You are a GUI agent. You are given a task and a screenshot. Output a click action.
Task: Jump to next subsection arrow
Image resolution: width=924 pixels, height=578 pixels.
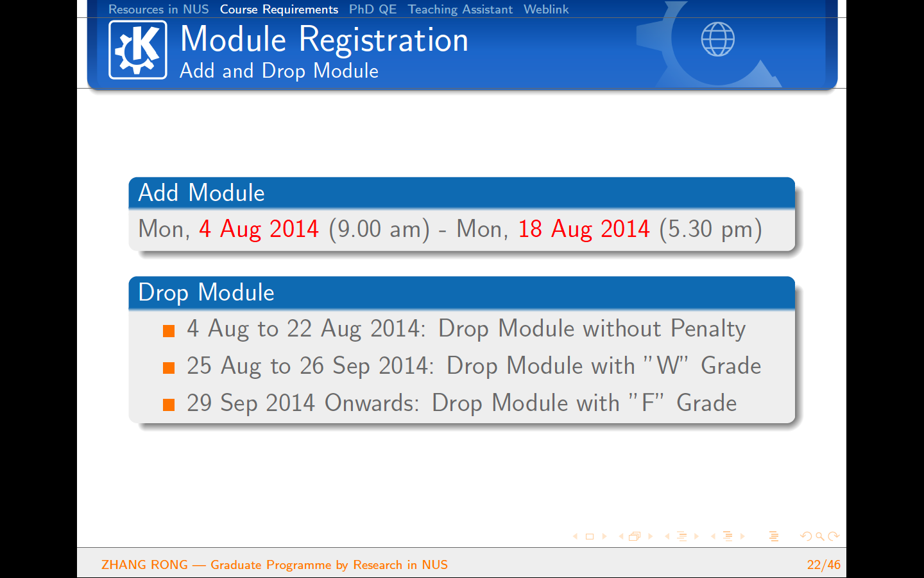click(x=696, y=536)
